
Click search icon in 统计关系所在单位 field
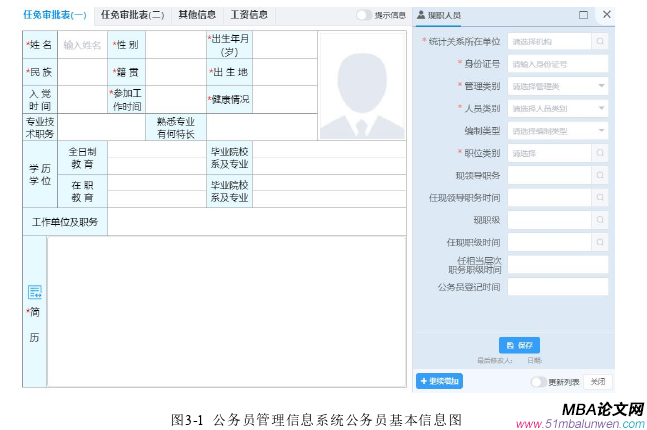[600, 42]
